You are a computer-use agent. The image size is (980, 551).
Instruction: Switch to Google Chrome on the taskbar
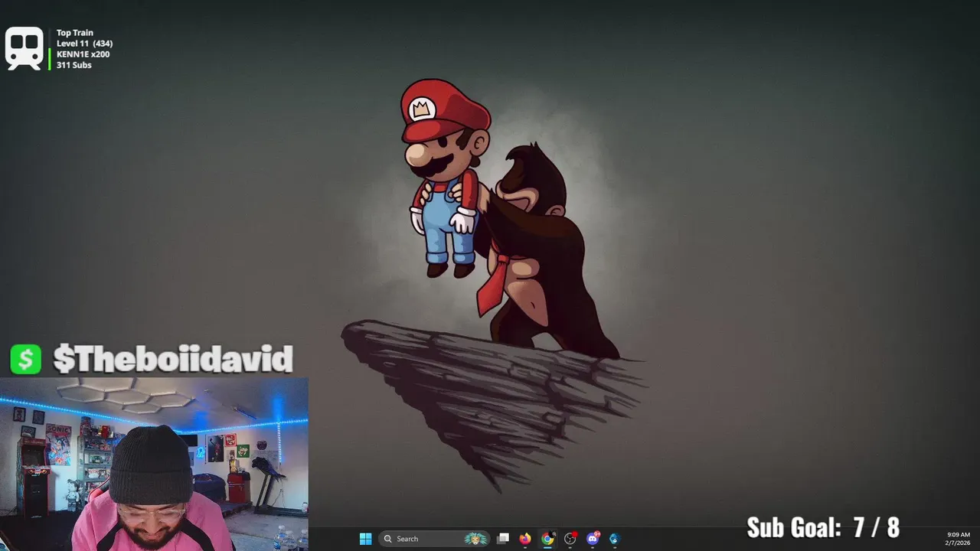[x=547, y=539]
